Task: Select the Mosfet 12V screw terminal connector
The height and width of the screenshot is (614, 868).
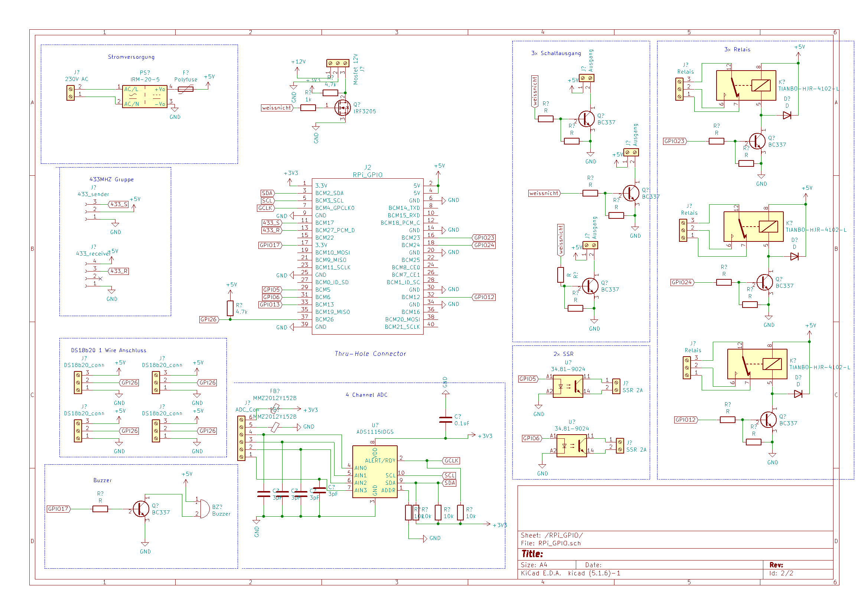Action: coord(337,63)
